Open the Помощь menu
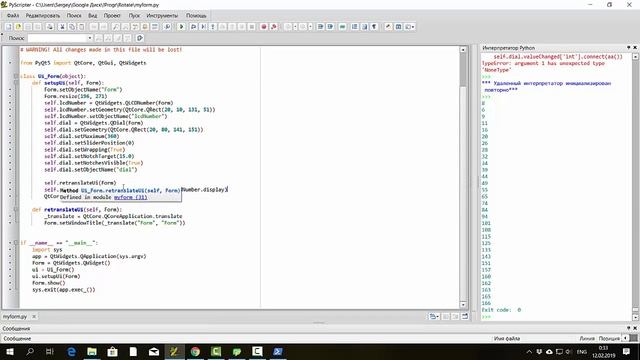 (196, 16)
